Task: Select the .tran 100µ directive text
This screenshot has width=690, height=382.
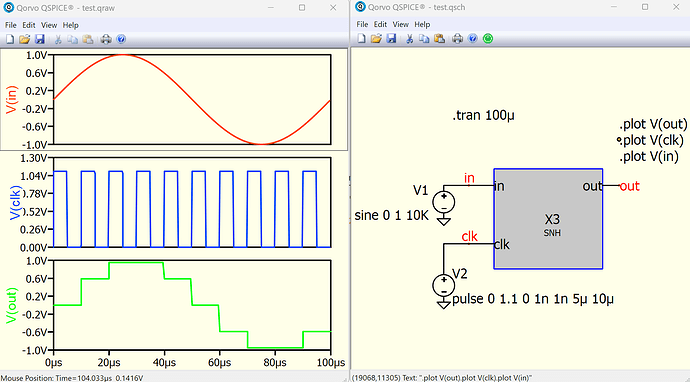Action: pos(483,115)
